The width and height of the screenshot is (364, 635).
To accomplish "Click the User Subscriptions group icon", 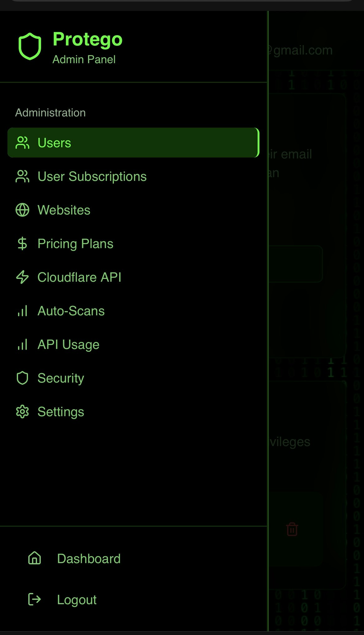I will (22, 176).
